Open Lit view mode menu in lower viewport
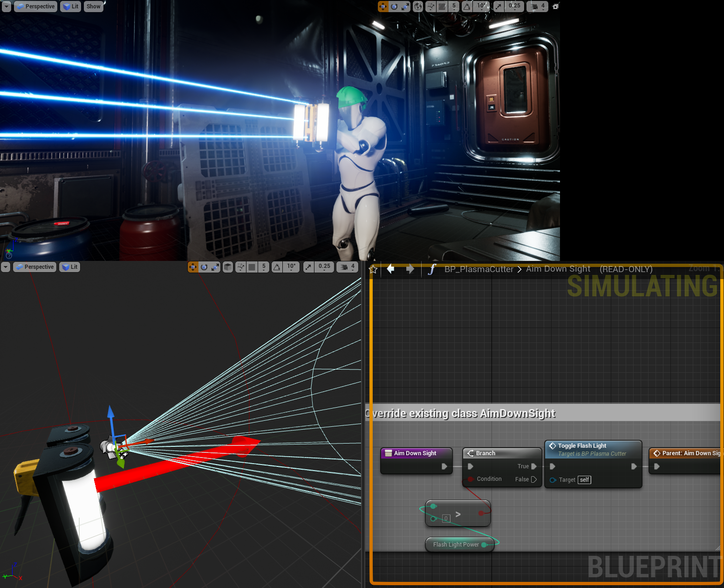The image size is (724, 588). (70, 267)
